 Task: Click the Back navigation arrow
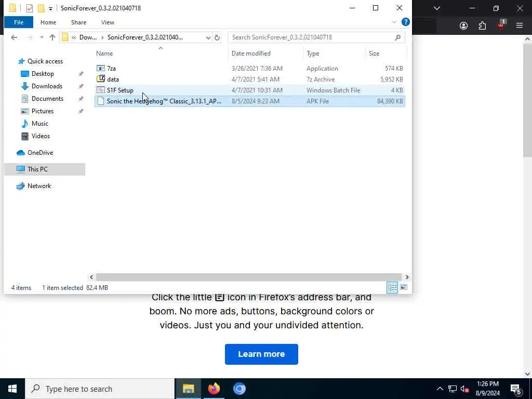[14, 37]
